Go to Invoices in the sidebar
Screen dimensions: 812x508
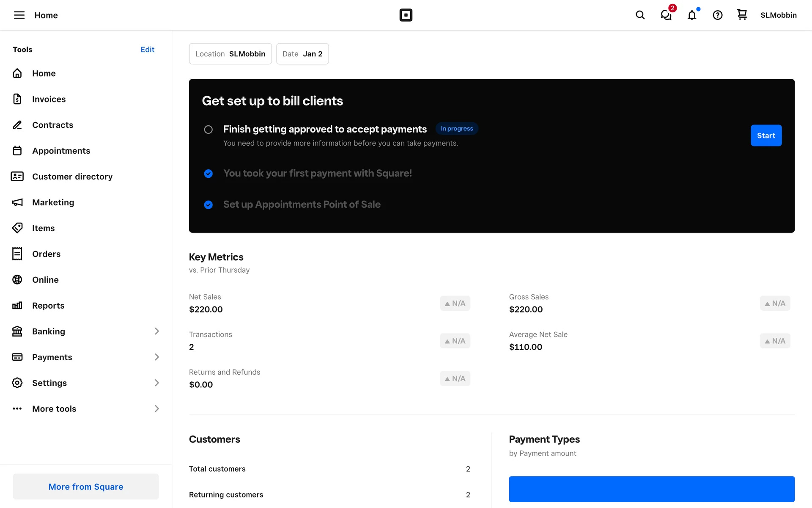click(x=49, y=99)
